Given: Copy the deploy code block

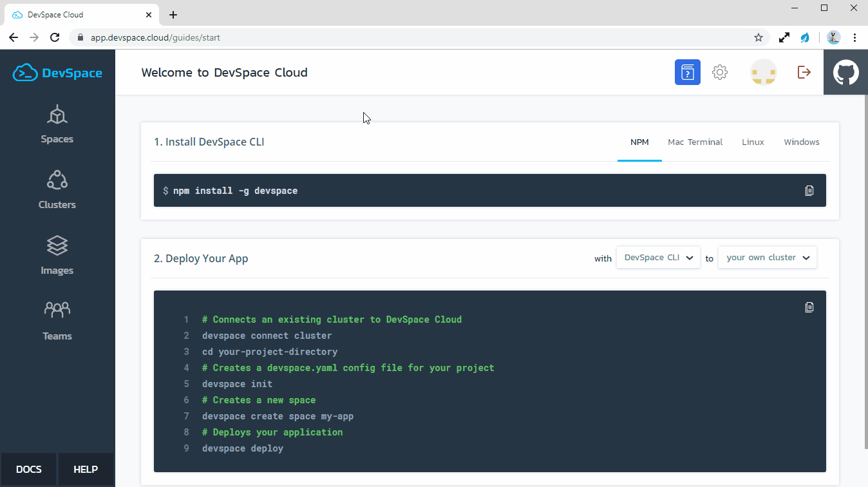Looking at the screenshot, I should (809, 307).
